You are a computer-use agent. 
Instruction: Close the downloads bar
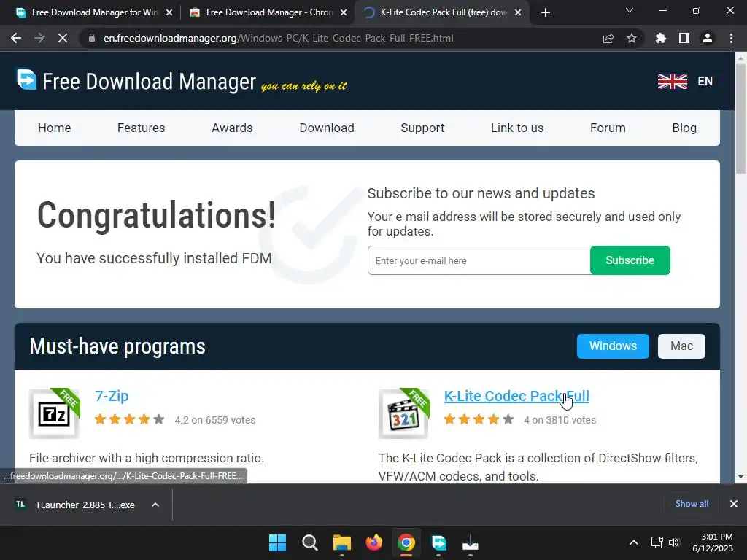(x=734, y=504)
